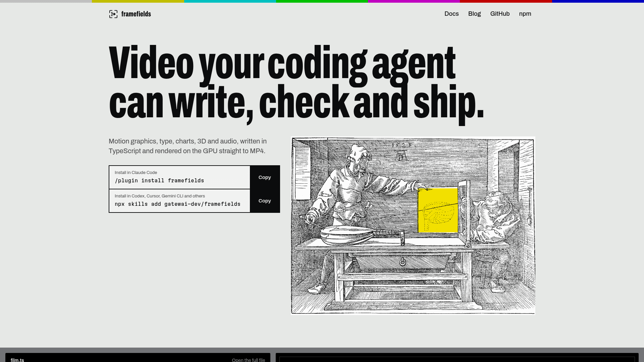The width and height of the screenshot is (644, 362).
Task: Select the npx skills add gatewai-dev/framefields text
Action: [177, 204]
